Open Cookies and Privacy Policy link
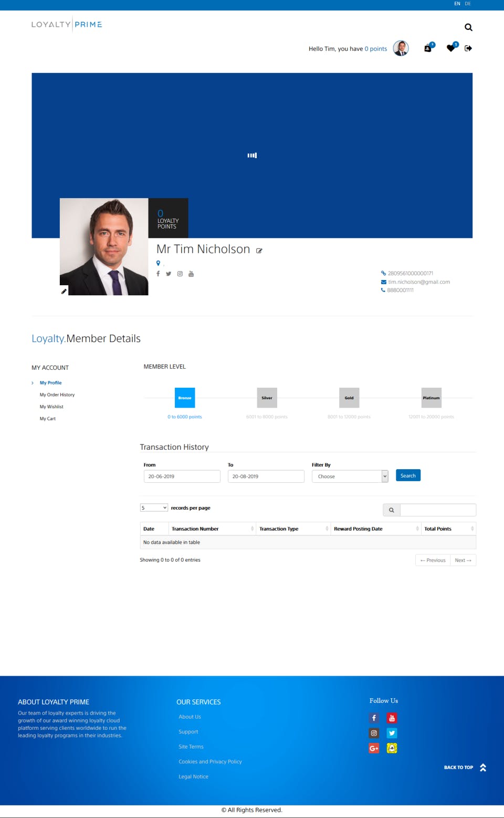The height and width of the screenshot is (818, 504). coord(210,761)
